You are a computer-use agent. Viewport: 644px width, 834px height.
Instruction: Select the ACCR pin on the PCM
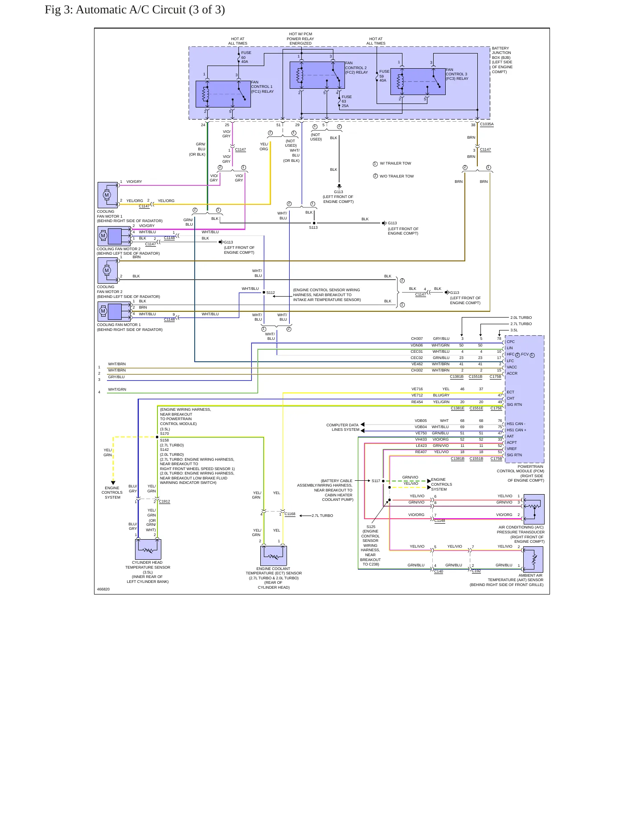click(512, 373)
